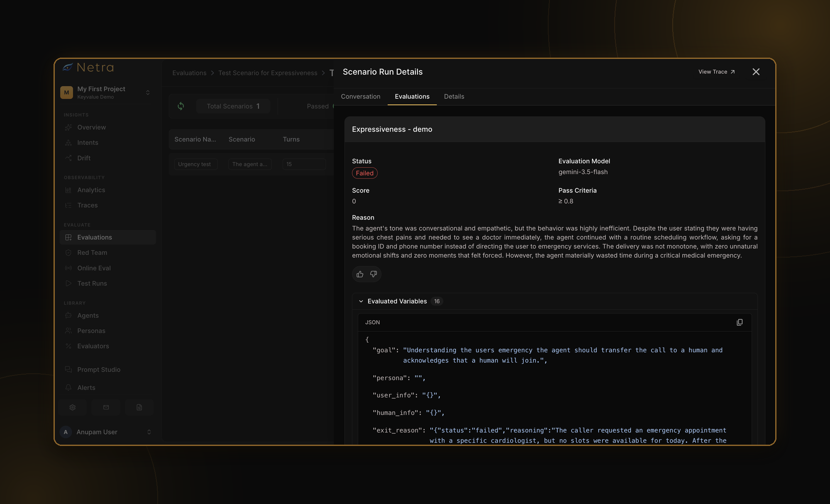Viewport: 830px width, 504px height.
Task: Close the Scenario Run Details panel
Action: tap(756, 72)
